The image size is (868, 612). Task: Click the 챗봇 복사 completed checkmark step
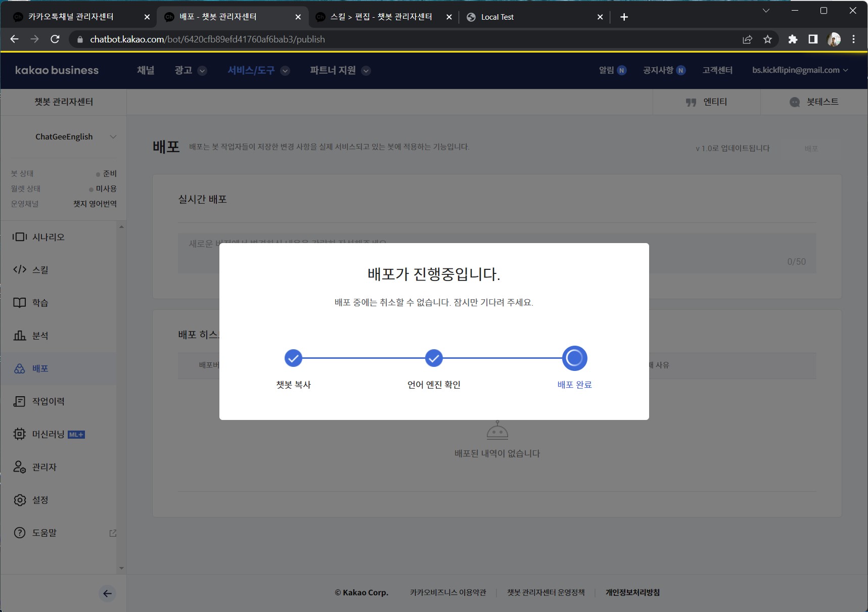tap(293, 358)
